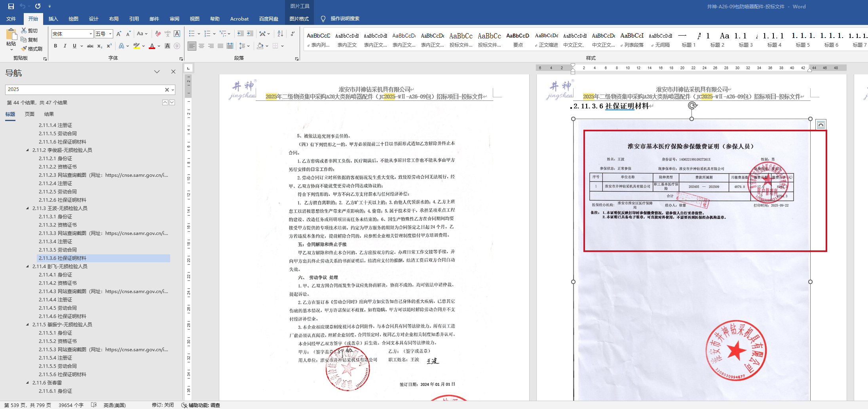Click the phonetic guide (wén) icon
This screenshot has width=868, height=409.
tap(167, 34)
